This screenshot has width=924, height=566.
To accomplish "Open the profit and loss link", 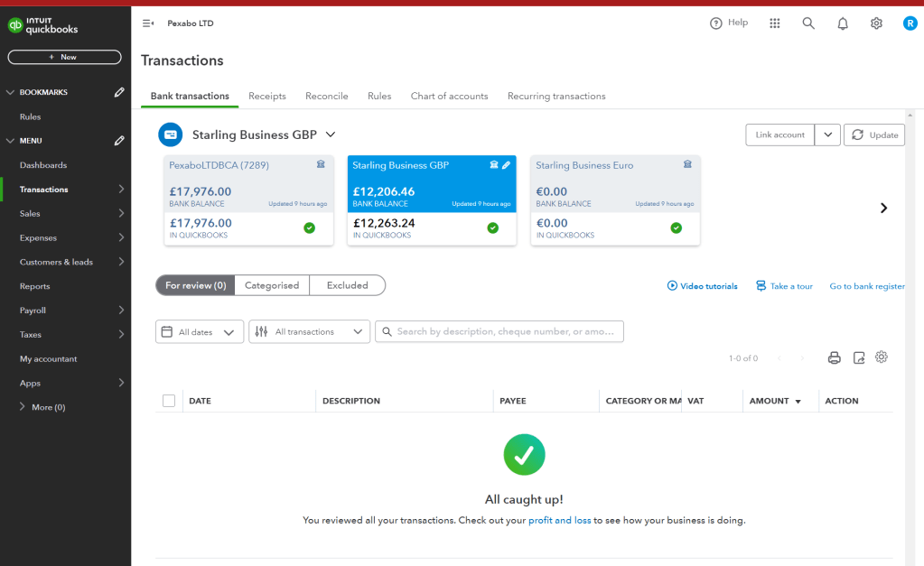I will click(x=559, y=521).
